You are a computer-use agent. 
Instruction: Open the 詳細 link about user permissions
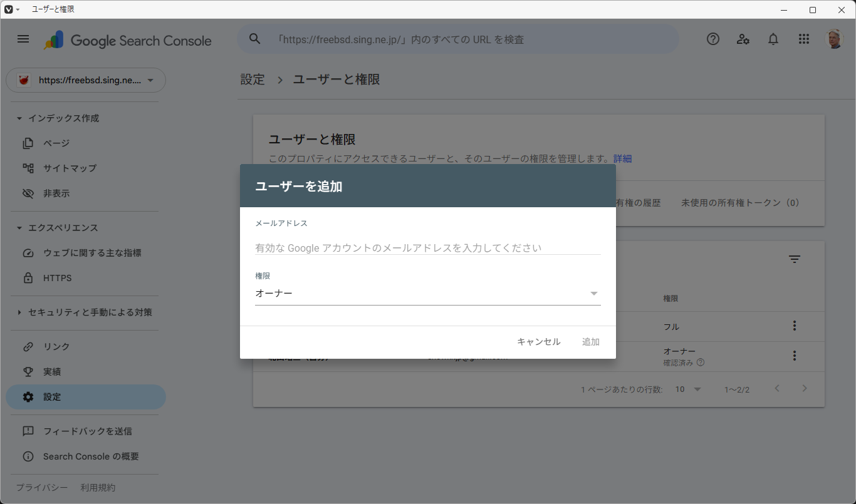[x=623, y=158]
